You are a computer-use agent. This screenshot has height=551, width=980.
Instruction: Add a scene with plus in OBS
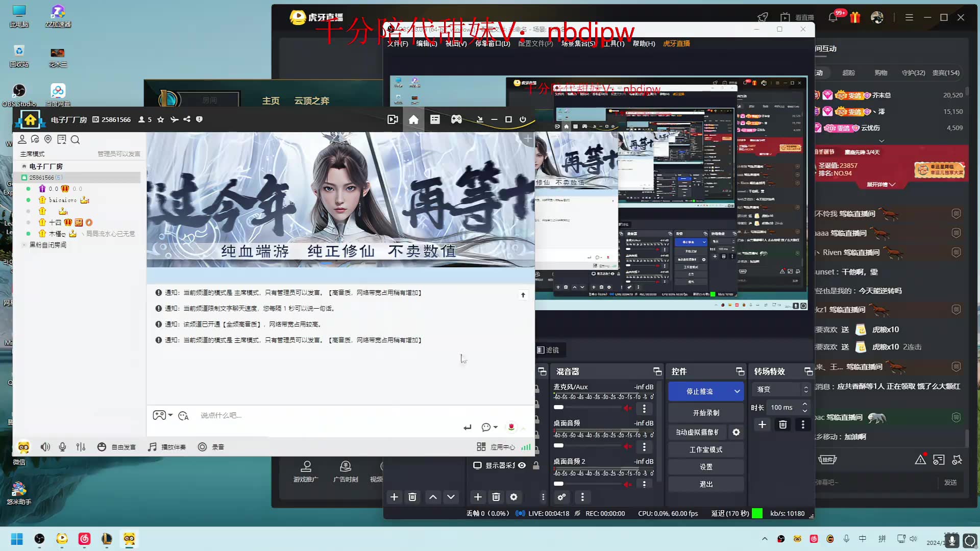coord(394,497)
